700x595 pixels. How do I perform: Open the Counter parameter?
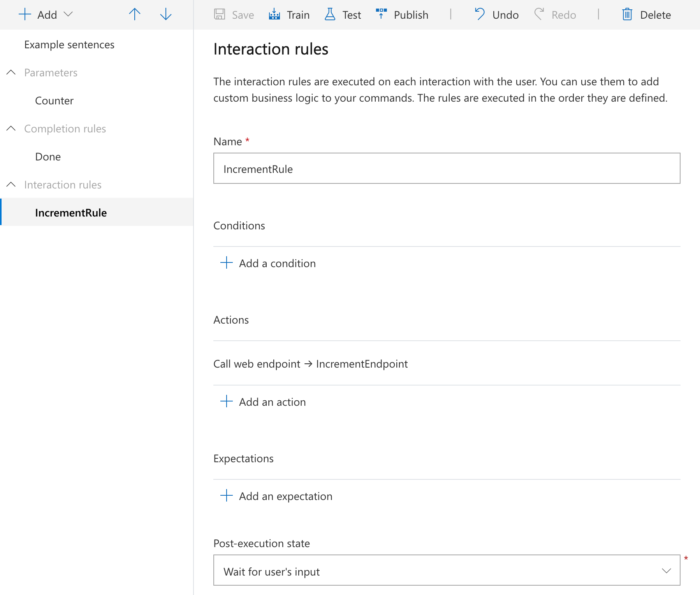(55, 101)
